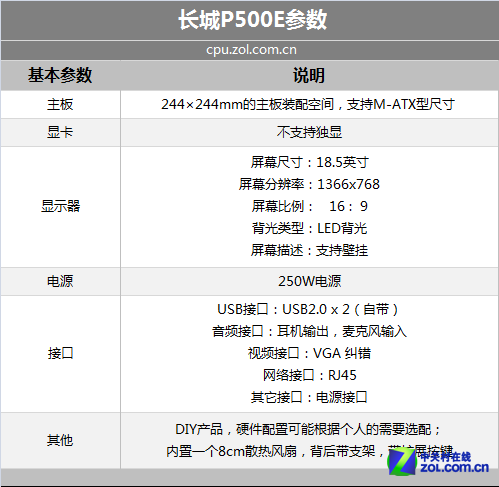This screenshot has height=487, width=499.
Task: Click the 网络接口 RJ45 line
Action: [x=310, y=375]
